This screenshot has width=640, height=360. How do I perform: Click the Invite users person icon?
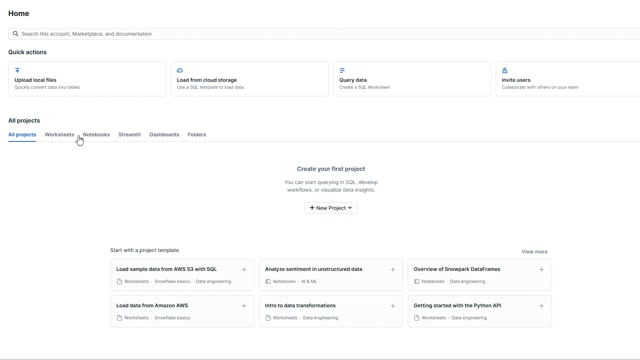[504, 70]
